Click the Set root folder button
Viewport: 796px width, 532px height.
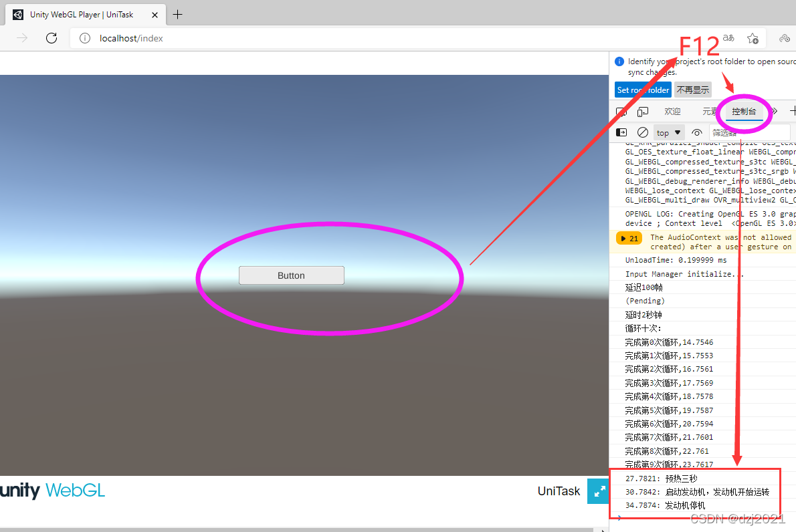coord(643,90)
